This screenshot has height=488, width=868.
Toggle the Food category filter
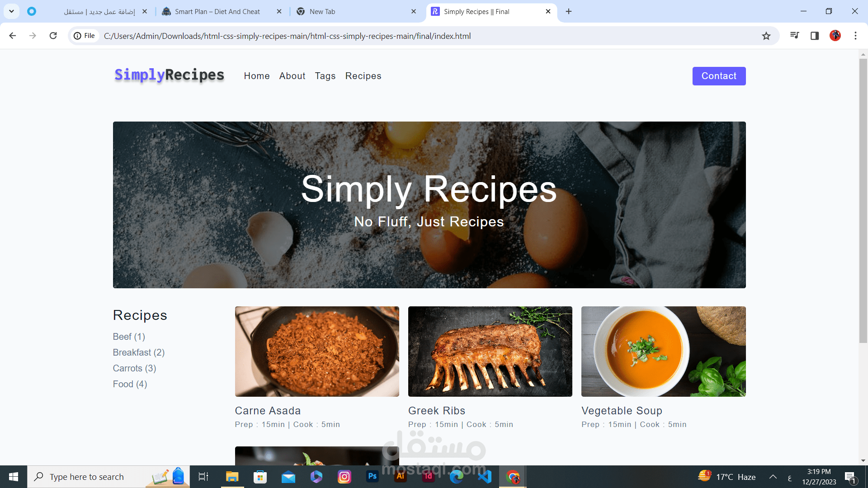click(x=129, y=383)
